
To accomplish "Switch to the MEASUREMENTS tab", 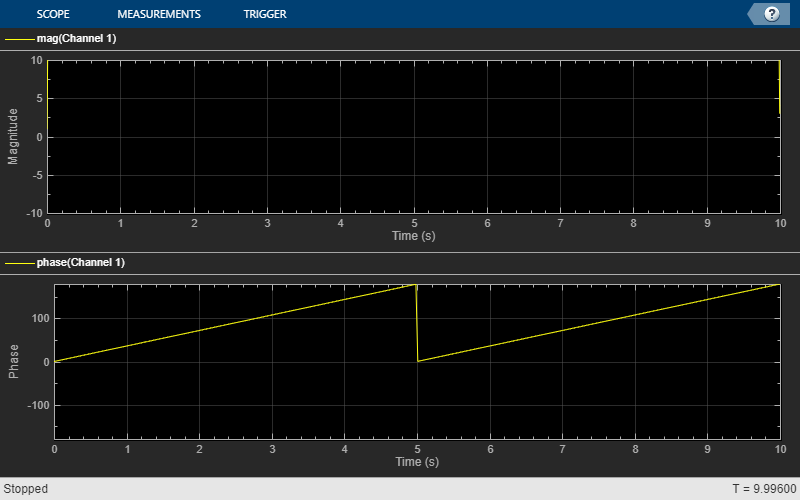I will coord(159,14).
